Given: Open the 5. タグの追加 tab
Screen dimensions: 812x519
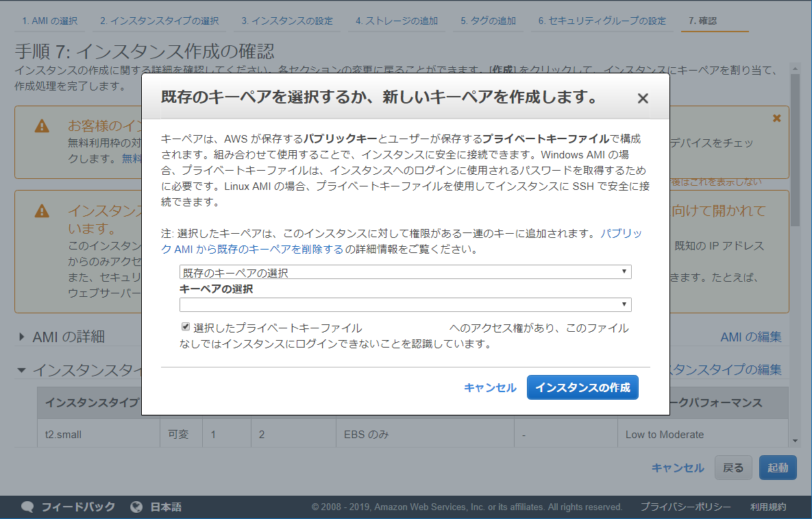Looking at the screenshot, I should (x=488, y=21).
